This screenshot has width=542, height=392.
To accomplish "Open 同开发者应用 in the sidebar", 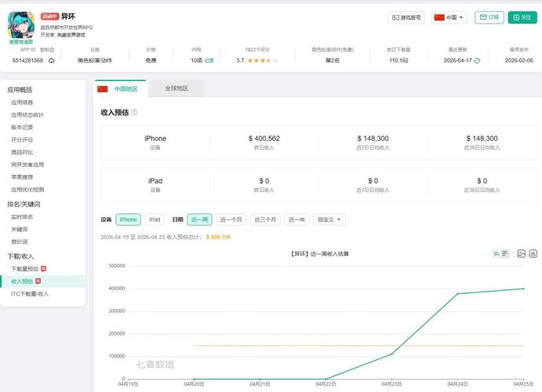I will 27,165.
